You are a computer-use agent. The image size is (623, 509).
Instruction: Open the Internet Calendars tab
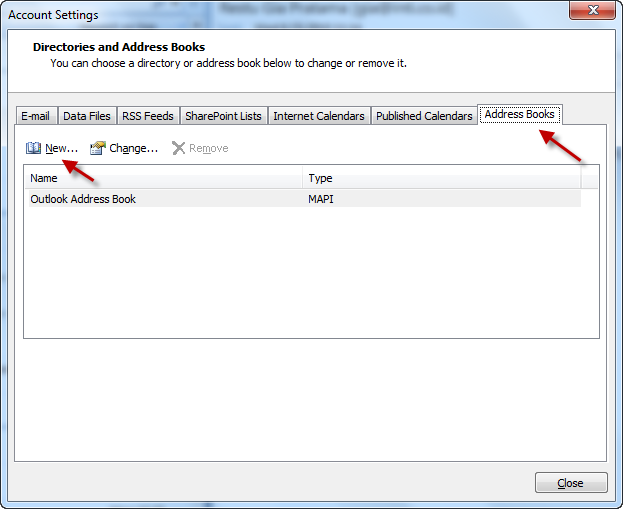(x=318, y=116)
